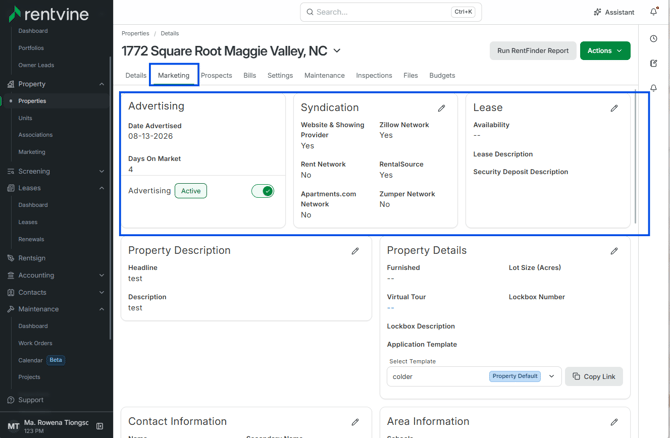Click the Support help icon in sidebar
Viewport: 670px width, 438px height.
coord(11,400)
